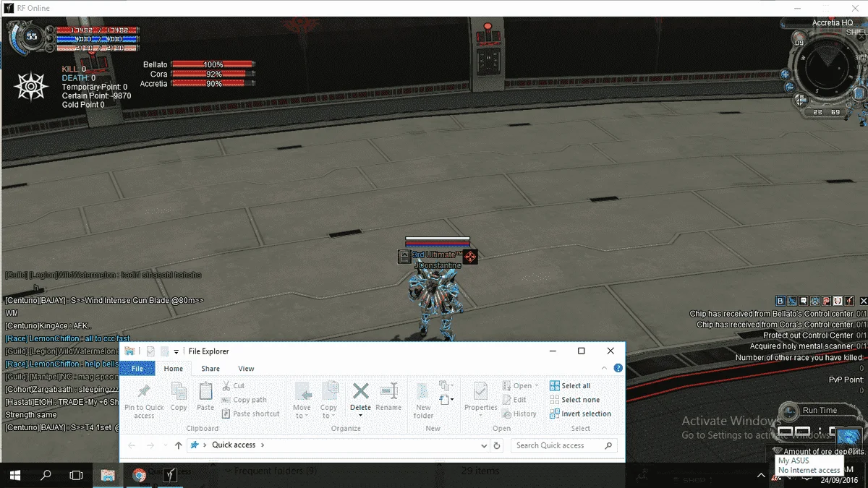Click the game B quest window icon
The width and height of the screenshot is (868, 488).
(780, 301)
